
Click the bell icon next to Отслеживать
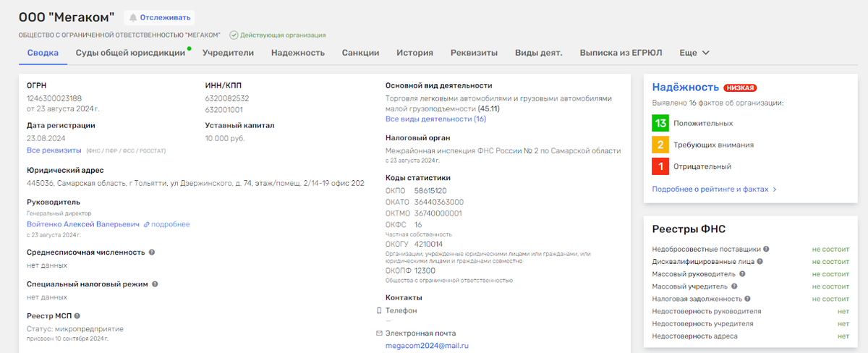133,17
